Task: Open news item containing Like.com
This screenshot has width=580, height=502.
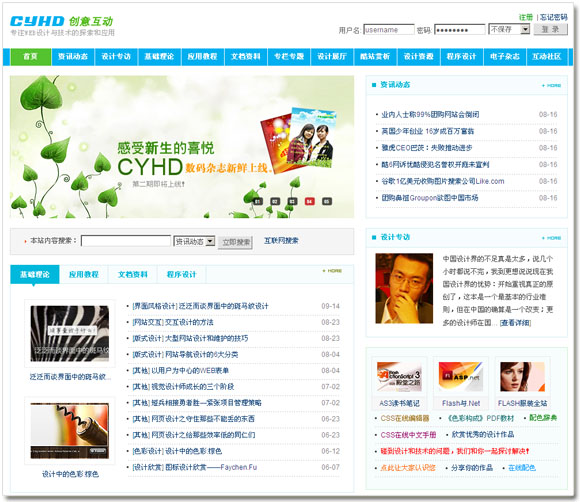Action: click(443, 181)
